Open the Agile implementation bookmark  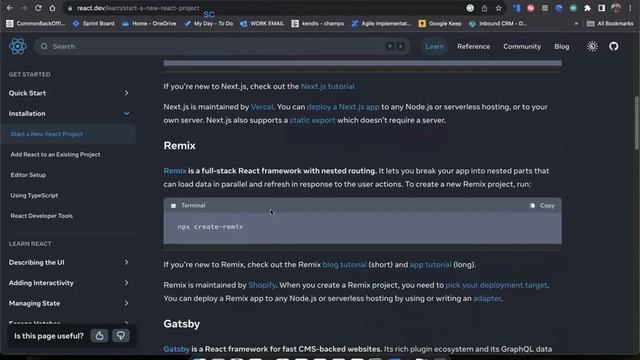click(381, 24)
